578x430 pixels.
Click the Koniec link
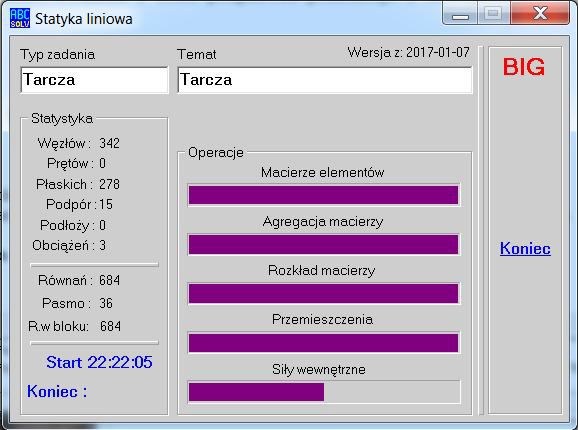tap(525, 248)
